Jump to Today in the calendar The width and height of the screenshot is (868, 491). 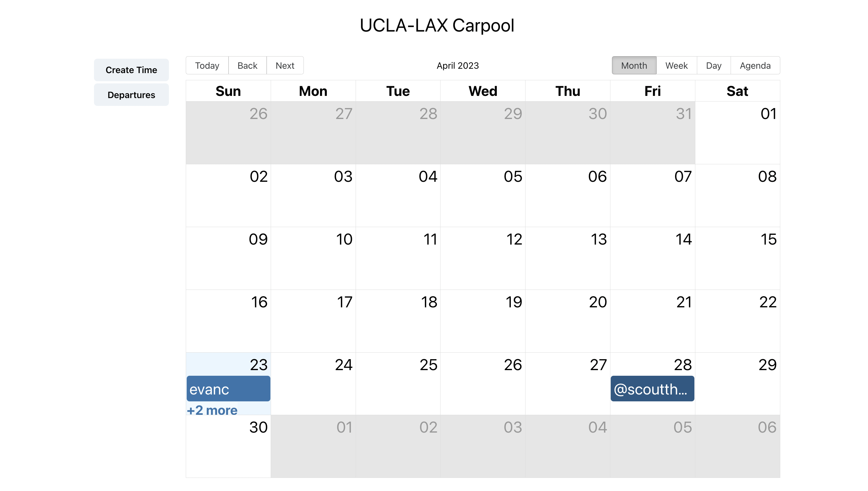point(207,65)
